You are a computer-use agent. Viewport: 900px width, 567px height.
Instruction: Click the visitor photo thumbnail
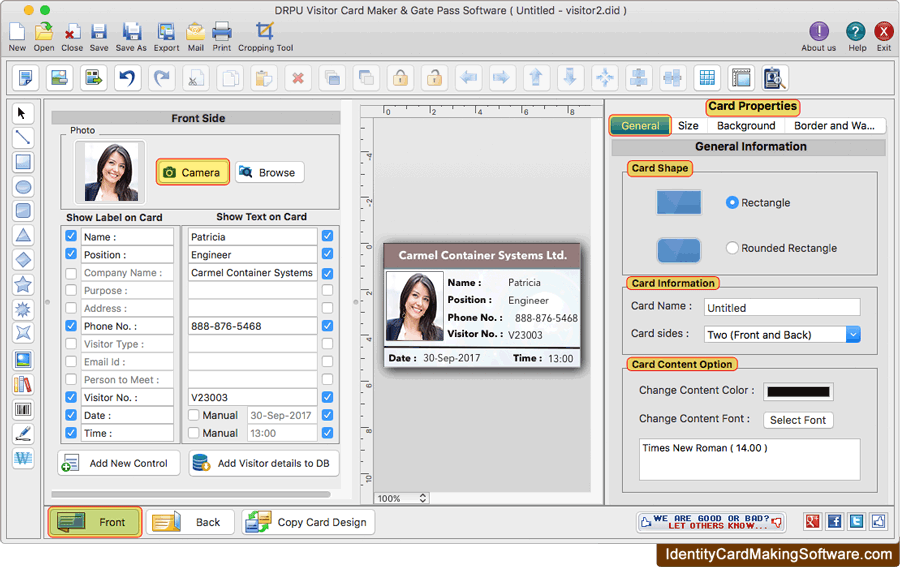pos(110,172)
